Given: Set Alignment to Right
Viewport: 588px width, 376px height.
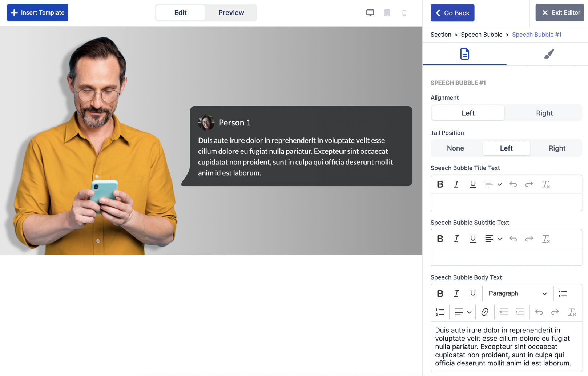Looking at the screenshot, I should (544, 113).
